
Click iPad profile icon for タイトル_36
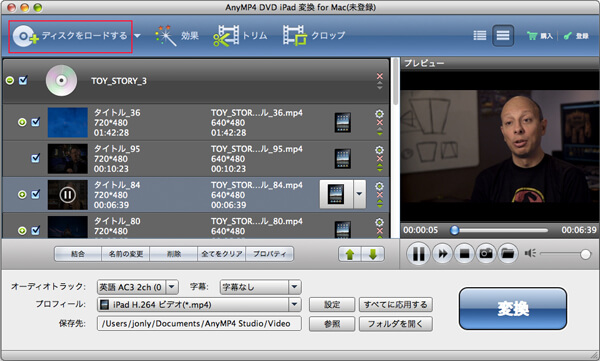click(342, 123)
